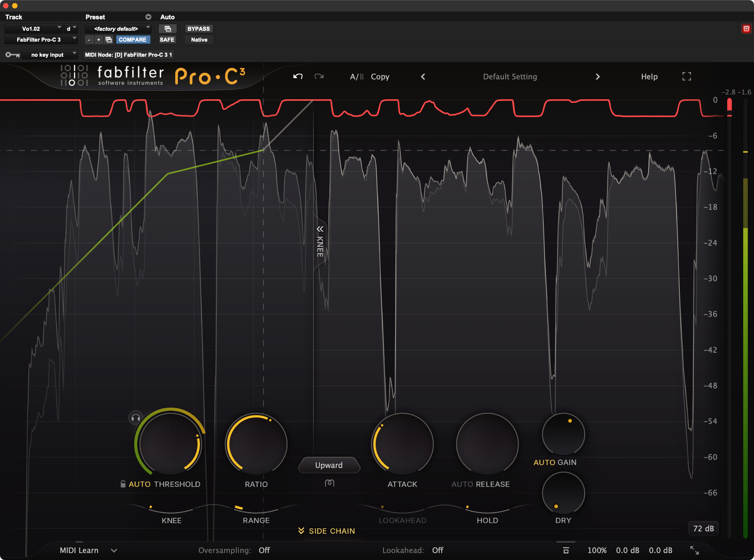Click the undo arrow icon

(298, 77)
